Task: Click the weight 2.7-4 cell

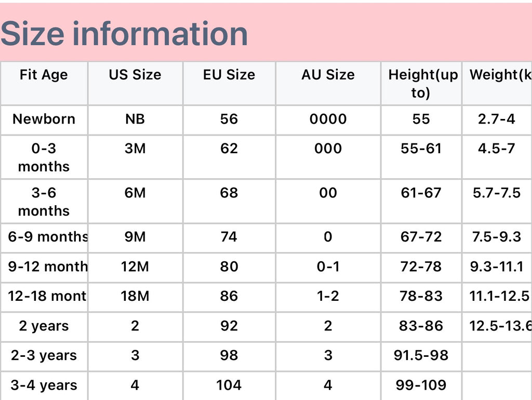Action: (x=496, y=119)
